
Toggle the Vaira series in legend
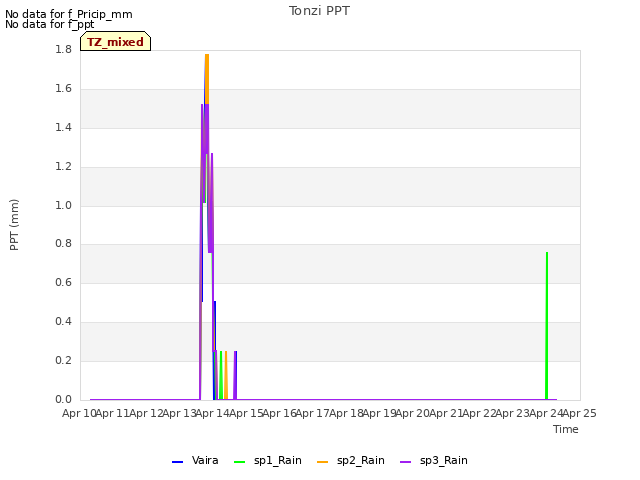[x=195, y=460]
